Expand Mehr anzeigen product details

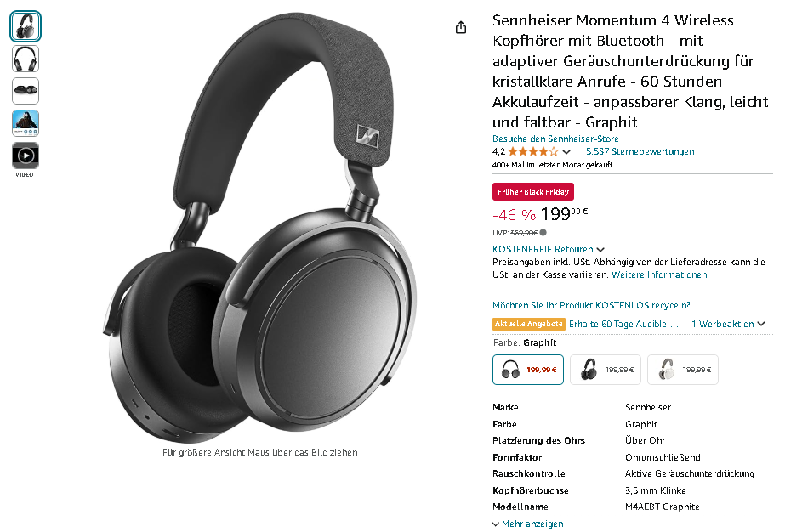(527, 524)
